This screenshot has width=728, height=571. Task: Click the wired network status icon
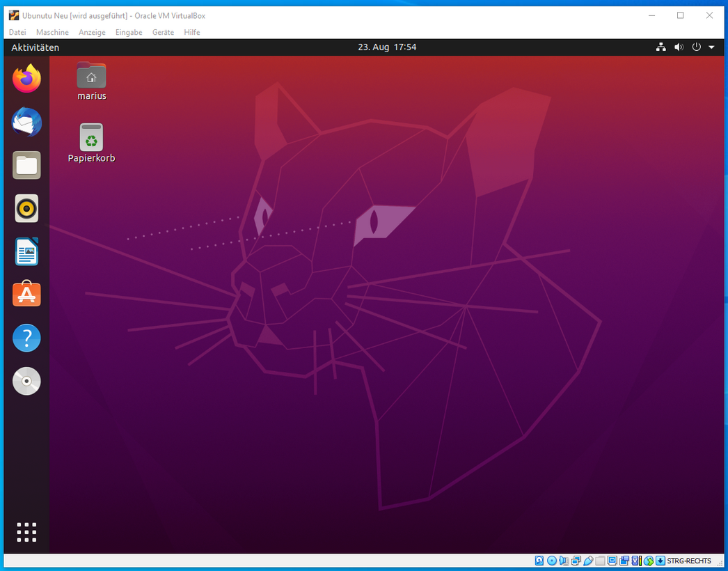(660, 47)
